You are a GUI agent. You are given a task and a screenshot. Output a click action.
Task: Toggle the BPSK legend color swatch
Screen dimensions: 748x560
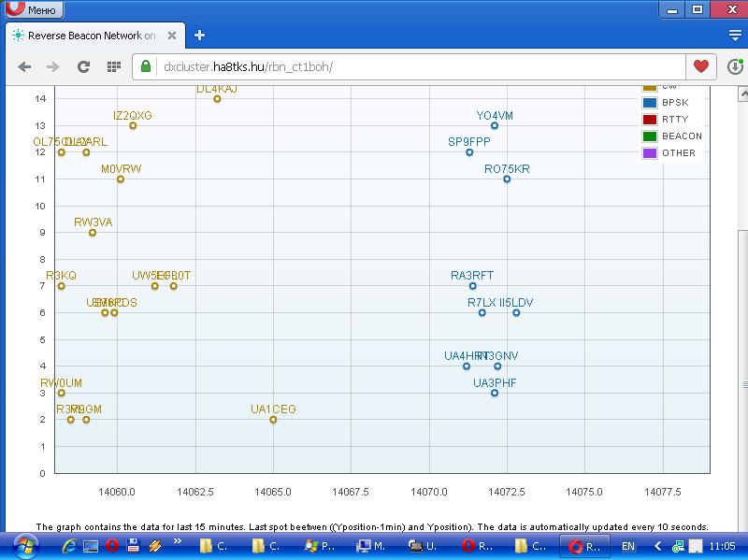coord(650,103)
